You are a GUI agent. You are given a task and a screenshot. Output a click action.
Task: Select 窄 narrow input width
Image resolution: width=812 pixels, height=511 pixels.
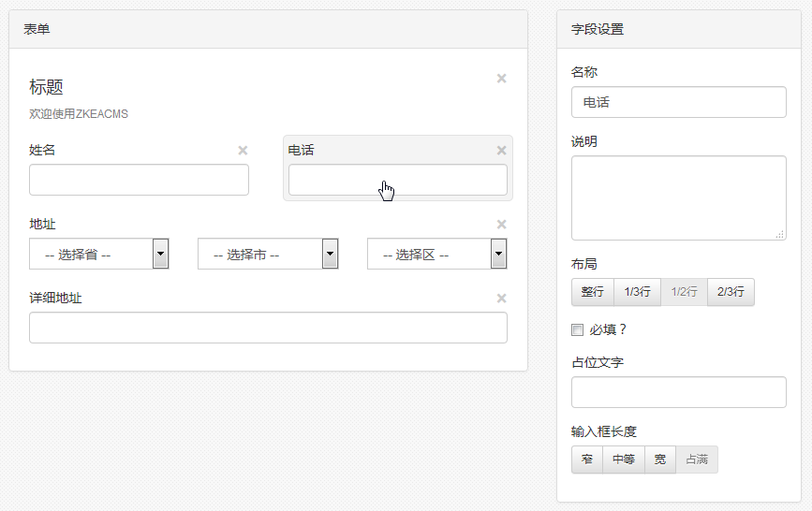click(x=586, y=460)
